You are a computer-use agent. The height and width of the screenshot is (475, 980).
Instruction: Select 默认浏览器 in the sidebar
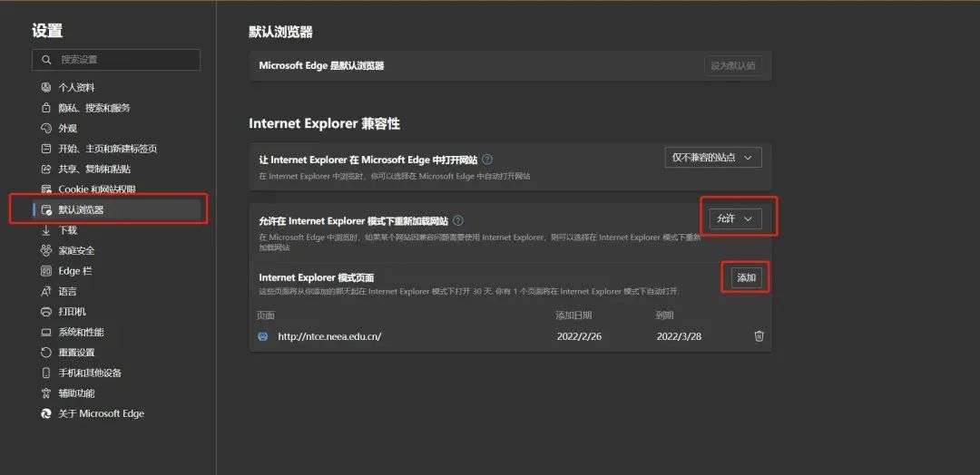click(117, 209)
